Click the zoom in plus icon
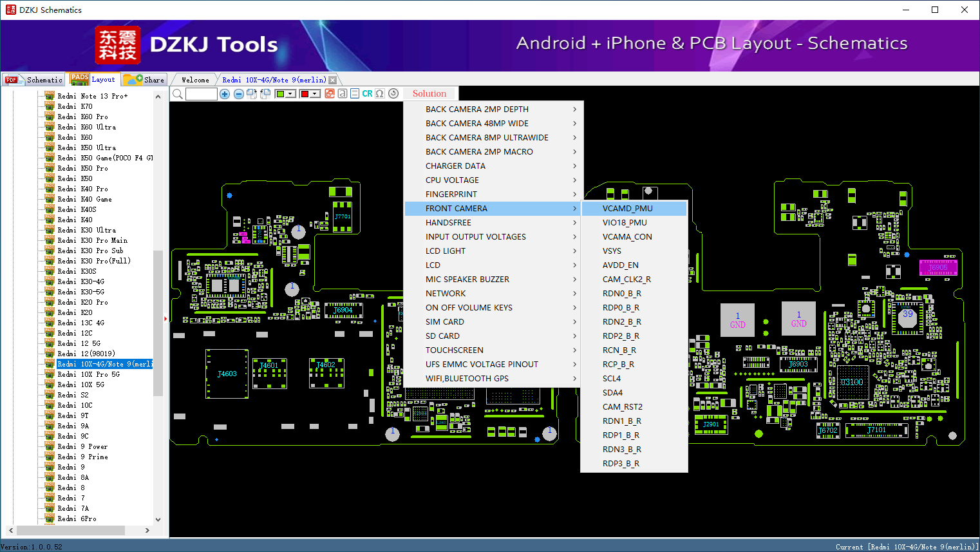 [x=225, y=94]
